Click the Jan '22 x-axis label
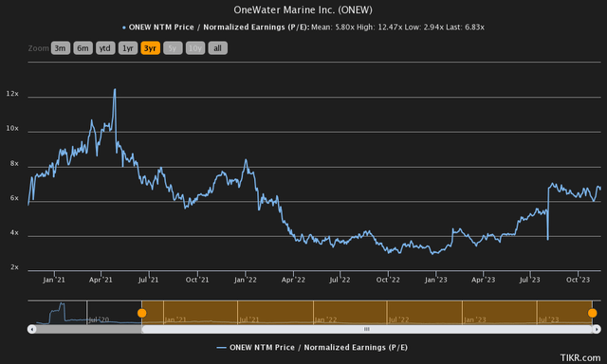The image size is (607, 364). pyautogui.click(x=245, y=280)
